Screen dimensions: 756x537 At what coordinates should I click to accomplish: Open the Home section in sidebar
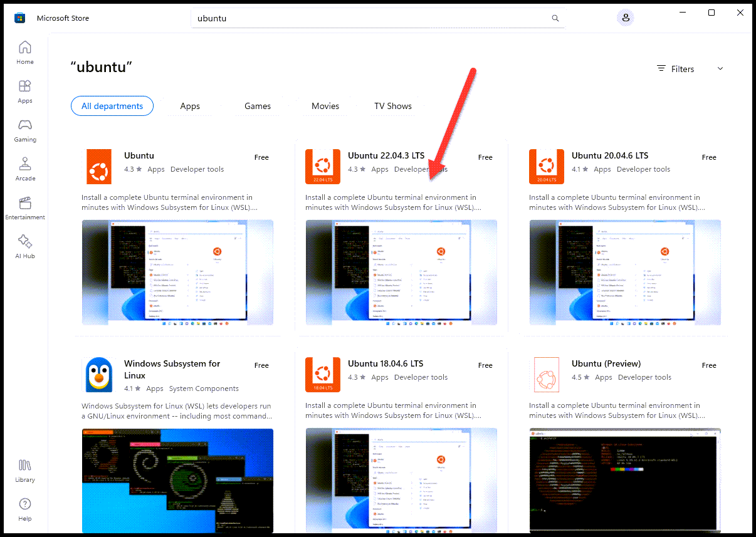click(x=25, y=53)
